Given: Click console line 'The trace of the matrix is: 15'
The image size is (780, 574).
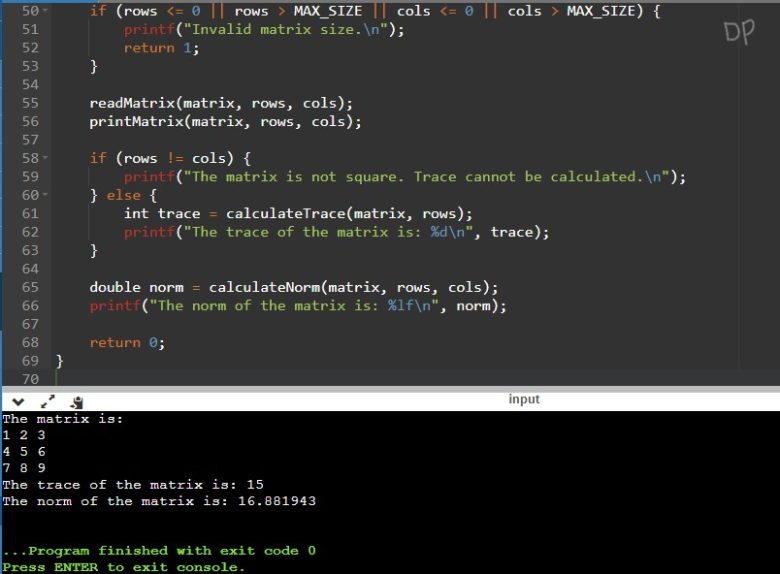Looking at the screenshot, I should 133,484.
